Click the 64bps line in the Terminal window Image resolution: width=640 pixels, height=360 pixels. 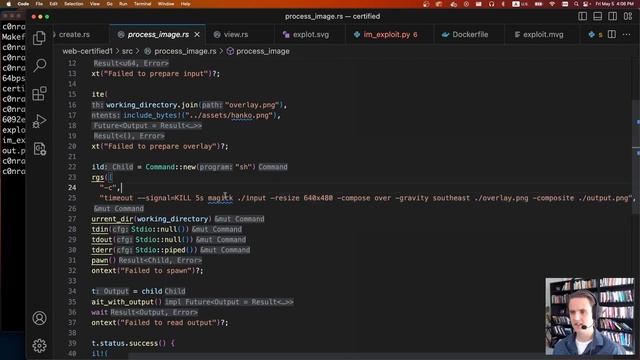pos(13,78)
